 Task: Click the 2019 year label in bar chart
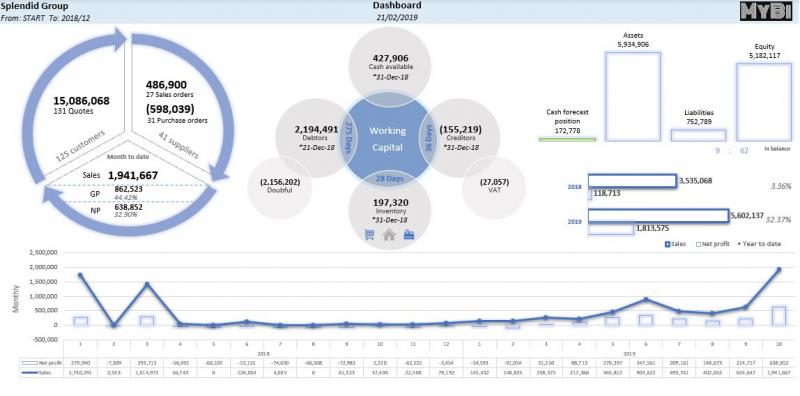[x=574, y=222]
